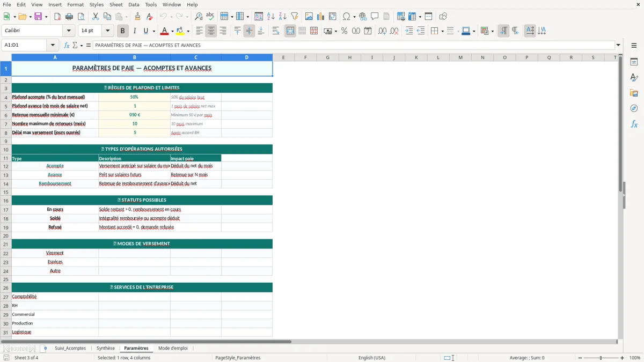Viewport: 644px width, 362px height.
Task: Open the Format menu
Action: point(75,4)
